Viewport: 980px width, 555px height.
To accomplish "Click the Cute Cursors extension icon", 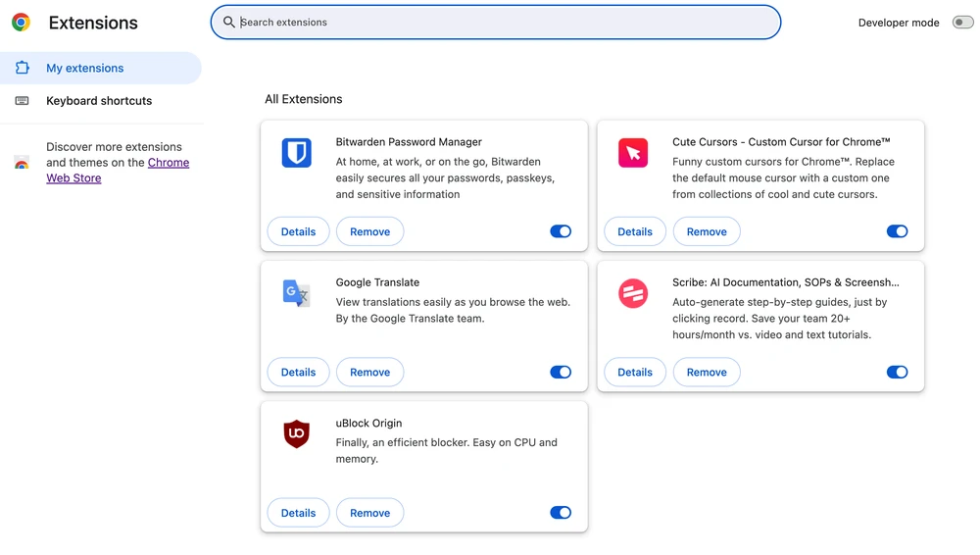I will (633, 153).
